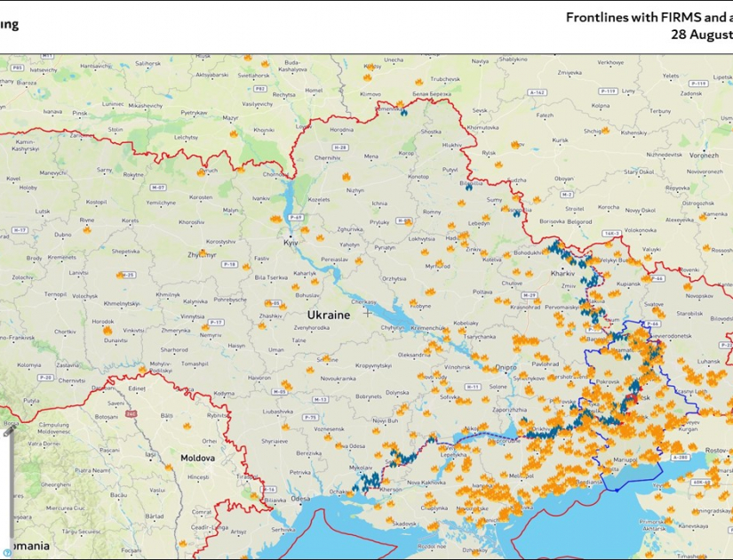Click the fire marker beside Zhytomyr
733x560 pixels.
pos(203,253)
